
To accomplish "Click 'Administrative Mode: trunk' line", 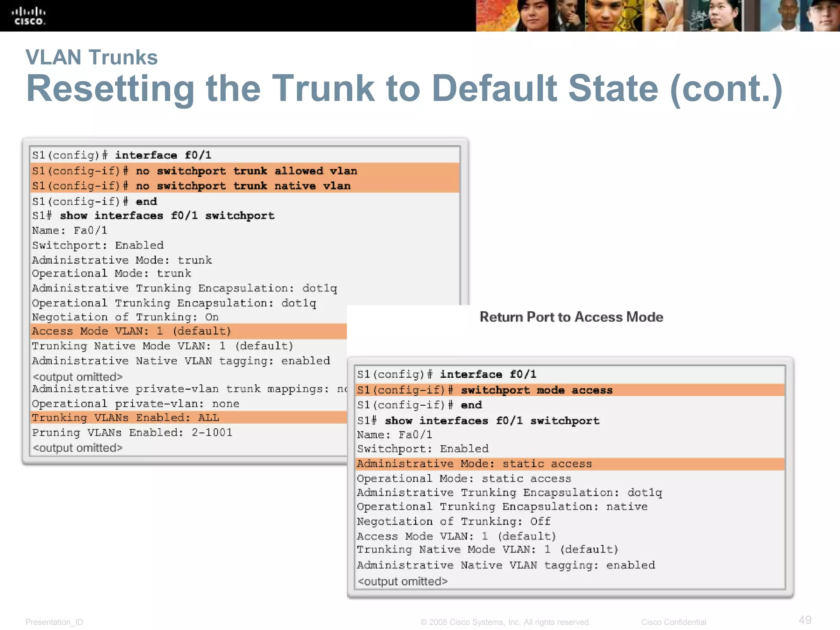I will 122,260.
